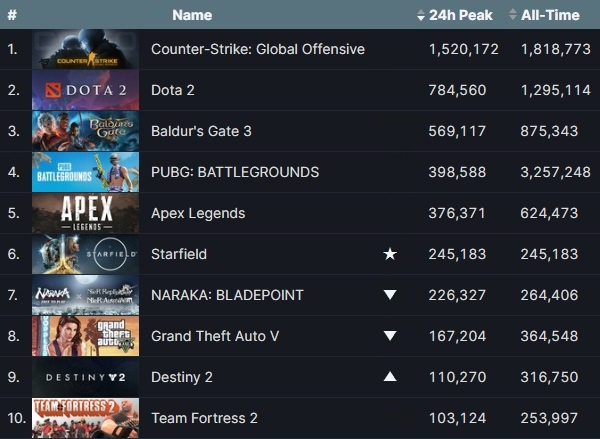Image resolution: width=600 pixels, height=439 pixels.
Task: Click the Team Fortress 2 thumbnail
Action: click(x=85, y=418)
